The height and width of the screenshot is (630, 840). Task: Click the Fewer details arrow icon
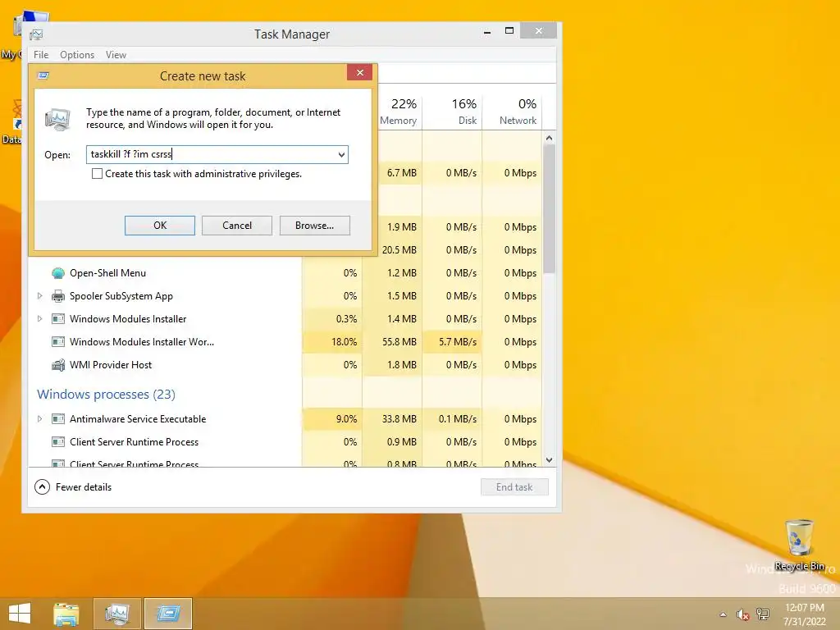coord(42,487)
